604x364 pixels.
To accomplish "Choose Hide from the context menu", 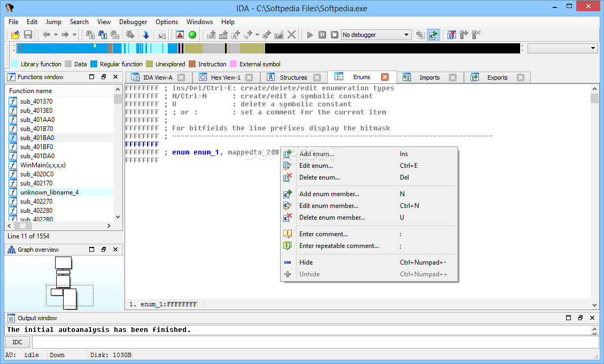I will pyautogui.click(x=369, y=262).
